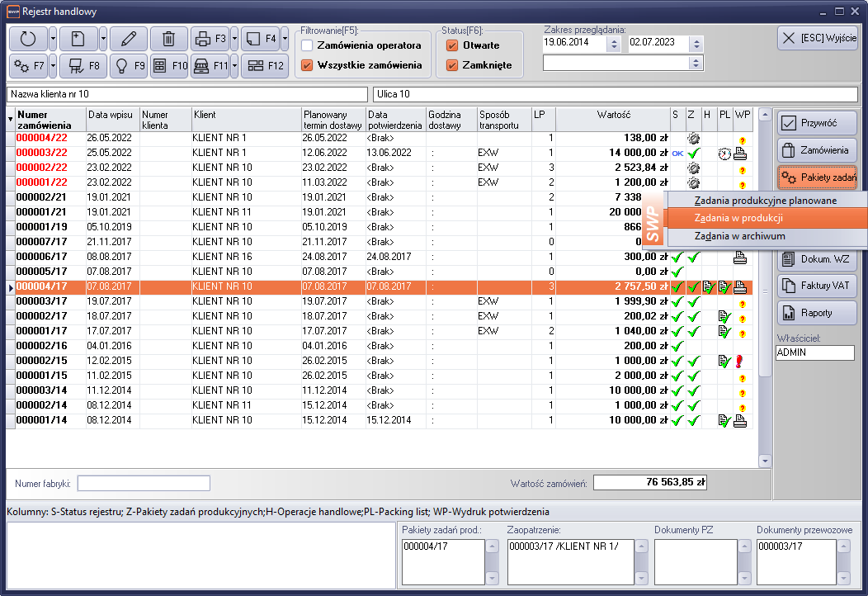Click the Numer fabryki input field
Screen dimensions: 868x596
click(144, 483)
